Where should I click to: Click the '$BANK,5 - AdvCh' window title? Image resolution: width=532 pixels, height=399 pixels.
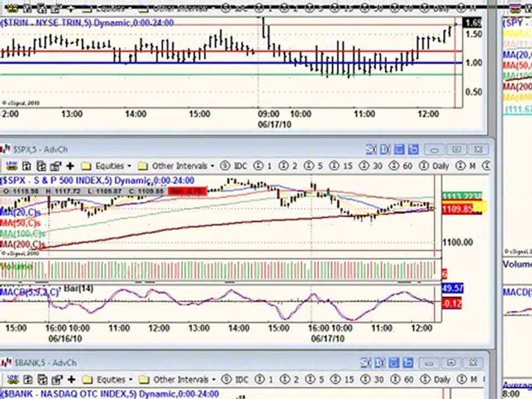coord(45,363)
